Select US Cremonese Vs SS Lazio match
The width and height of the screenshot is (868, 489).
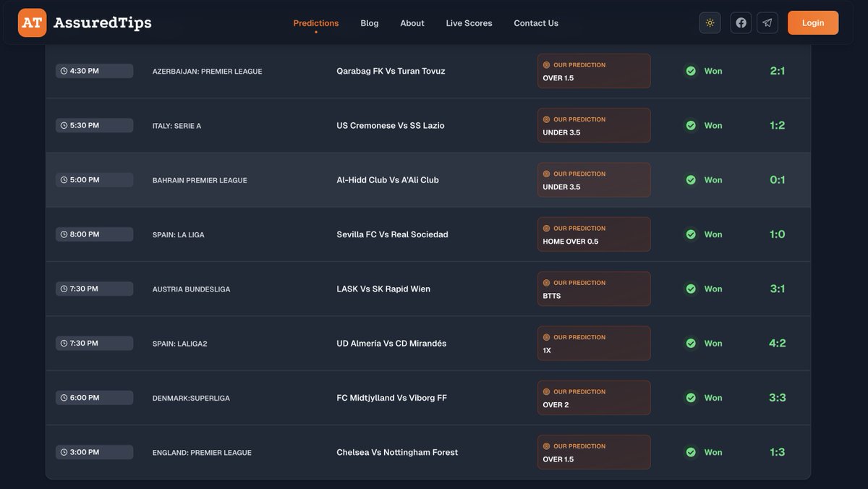pos(391,125)
